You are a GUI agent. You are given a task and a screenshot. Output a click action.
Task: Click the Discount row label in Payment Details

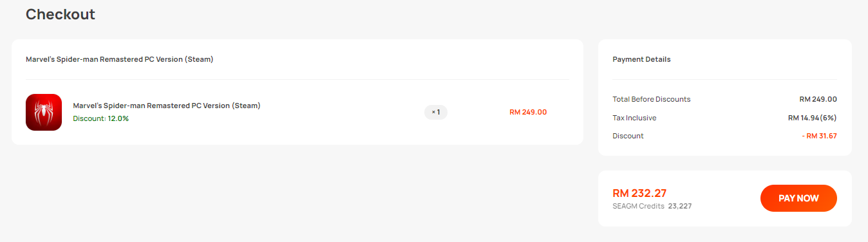[x=628, y=136]
